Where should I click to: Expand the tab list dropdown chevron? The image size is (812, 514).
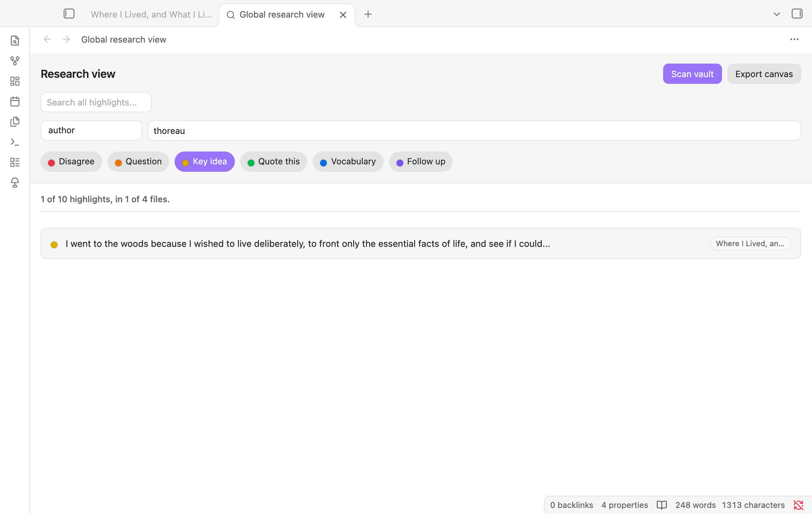click(x=777, y=14)
